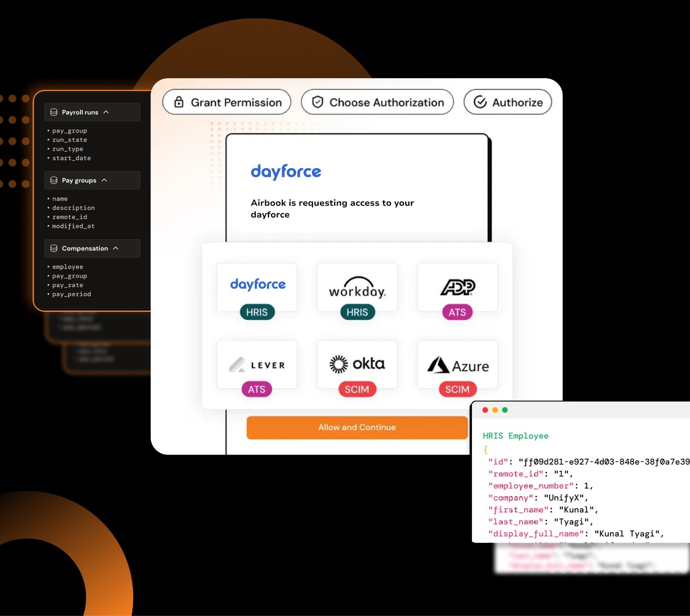Click run_state field under Payroll runs
The height and width of the screenshot is (616, 690).
[x=69, y=140]
